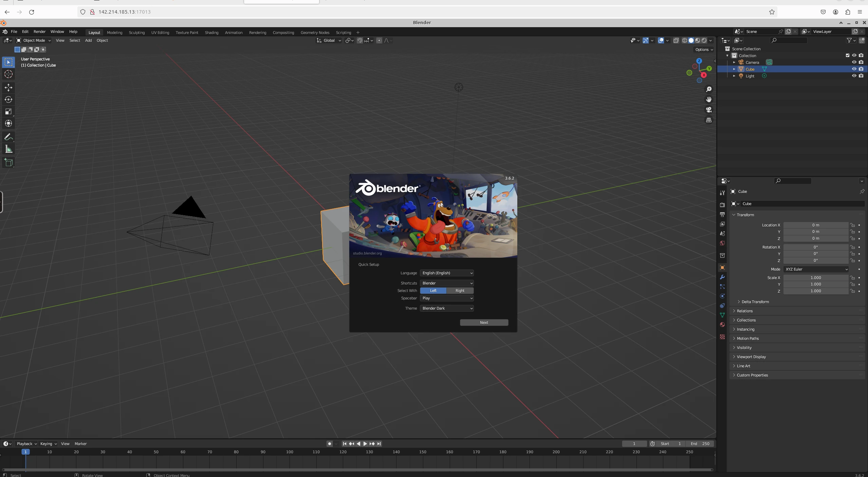Screen dimensions: 868x477
Task: Open the Modifier properties wrench tab
Action: pos(722,277)
